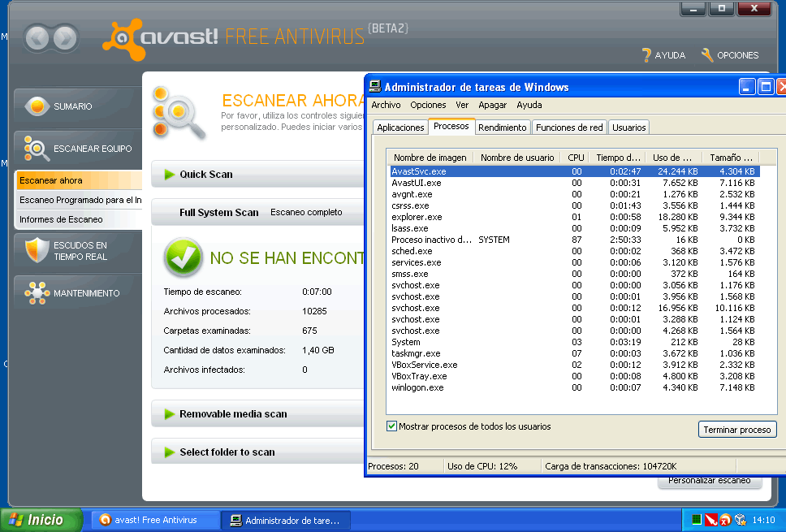
Task: Open the Archivo menu
Action: point(386,105)
